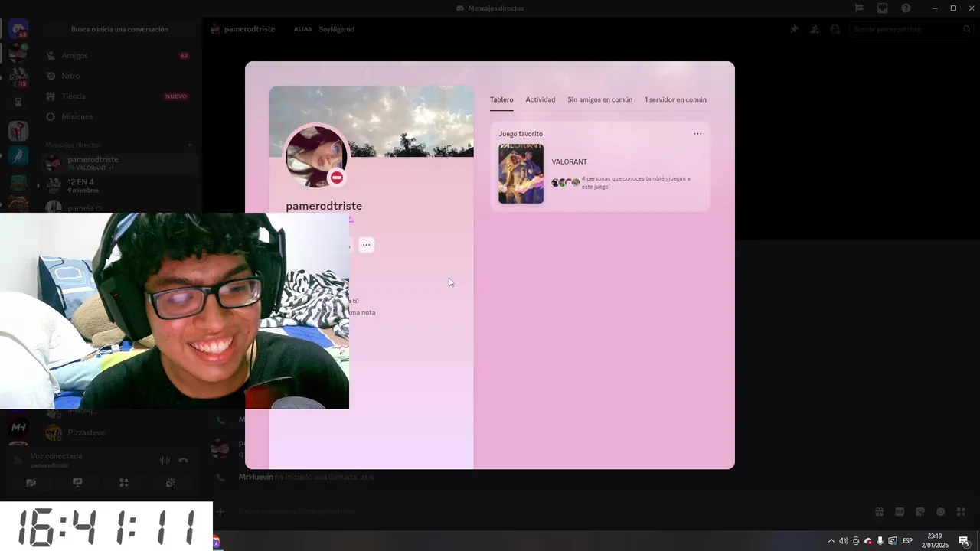Open the Sin amigos en común tab
Image resolution: width=980 pixels, height=551 pixels.
[600, 99]
